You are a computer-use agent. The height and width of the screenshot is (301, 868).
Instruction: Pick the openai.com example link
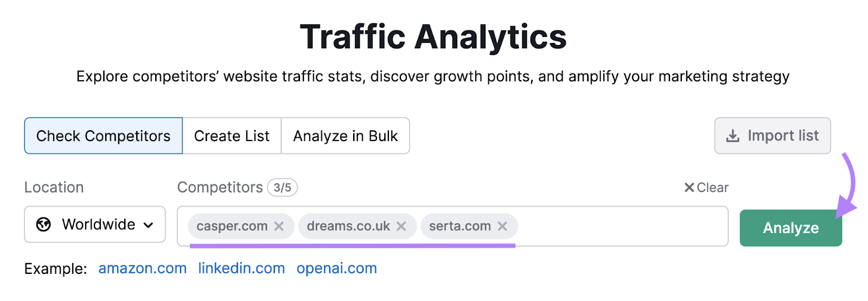coord(336,268)
